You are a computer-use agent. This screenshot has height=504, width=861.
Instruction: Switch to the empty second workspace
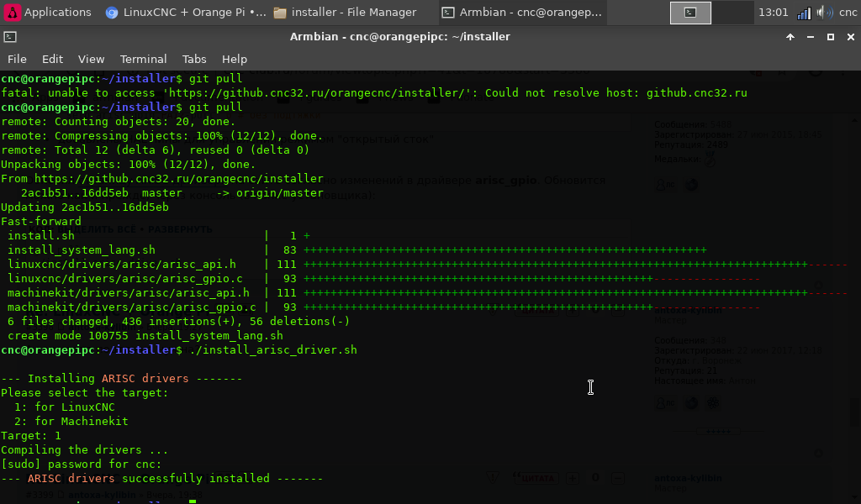pyautogui.click(x=732, y=13)
